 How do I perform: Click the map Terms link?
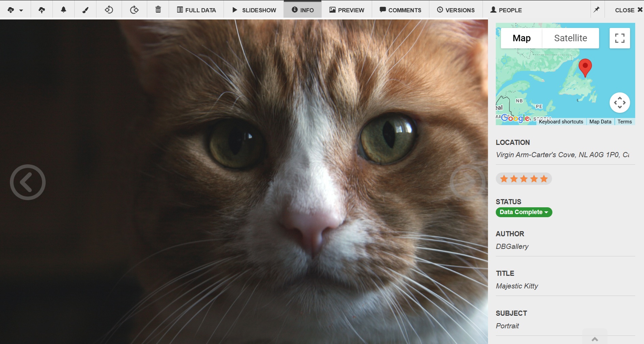(625, 121)
